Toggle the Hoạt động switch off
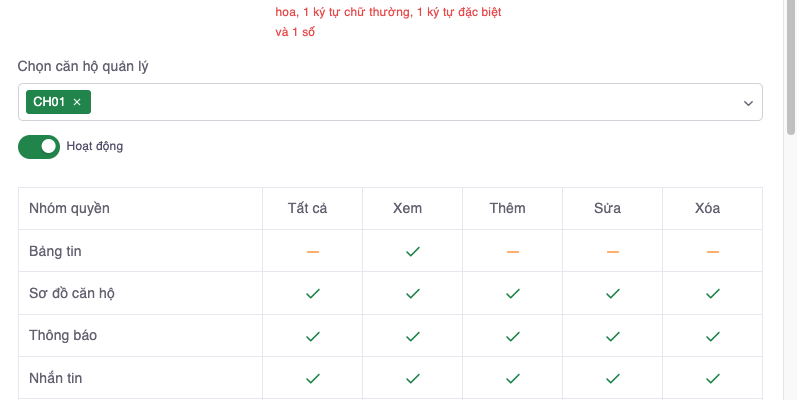Viewport: 797px width, 400px height. [39, 146]
